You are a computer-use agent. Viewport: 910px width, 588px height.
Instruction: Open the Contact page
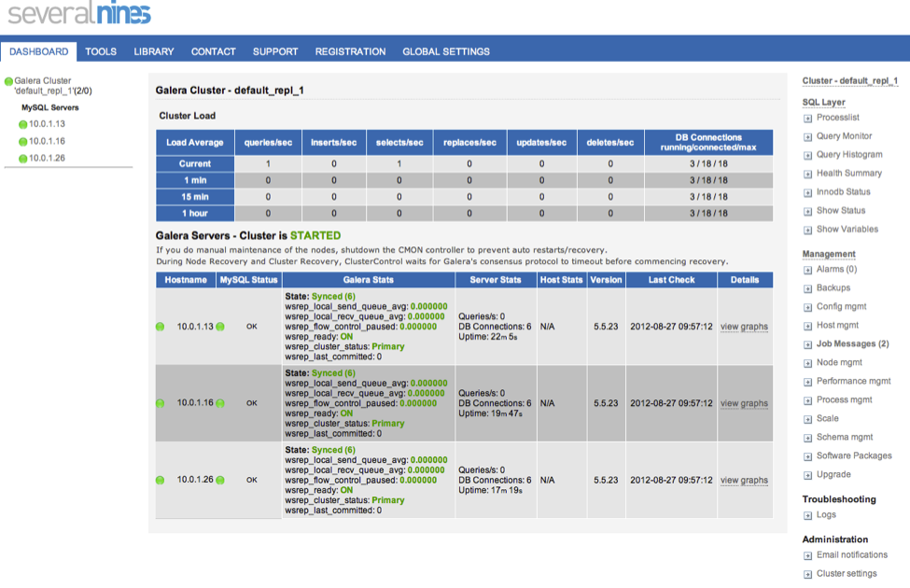coord(214,51)
